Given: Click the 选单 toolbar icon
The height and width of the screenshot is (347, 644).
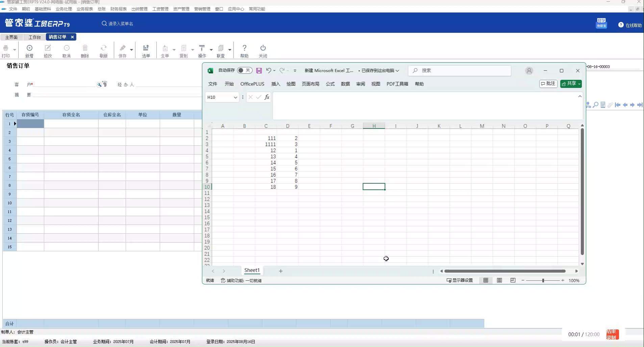Looking at the screenshot, I should [146, 48].
